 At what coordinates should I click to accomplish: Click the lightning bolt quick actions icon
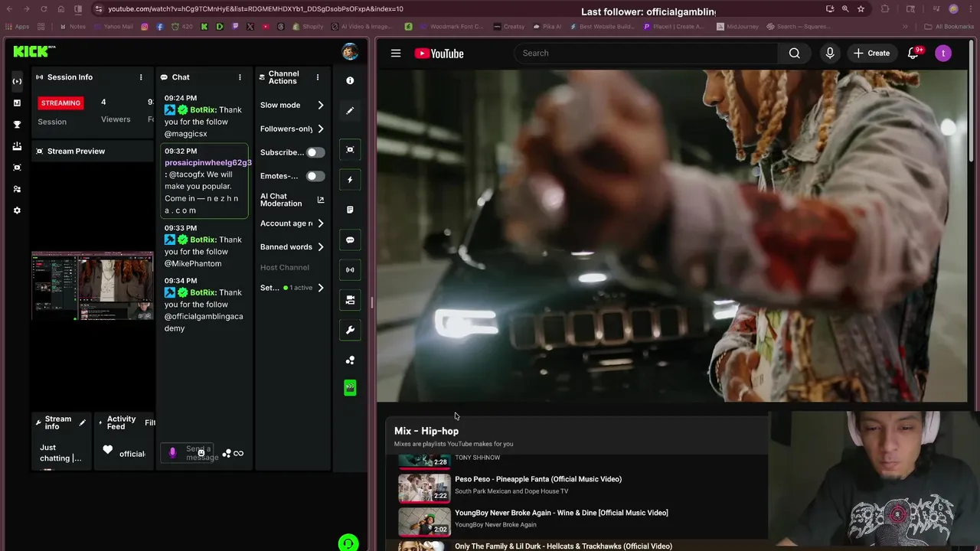click(350, 180)
